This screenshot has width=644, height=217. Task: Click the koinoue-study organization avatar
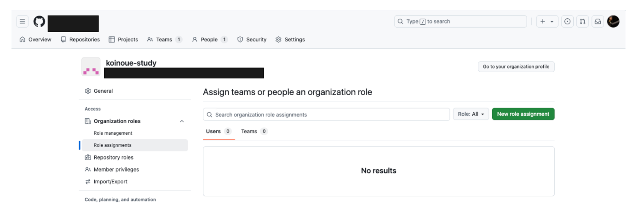[x=91, y=67]
